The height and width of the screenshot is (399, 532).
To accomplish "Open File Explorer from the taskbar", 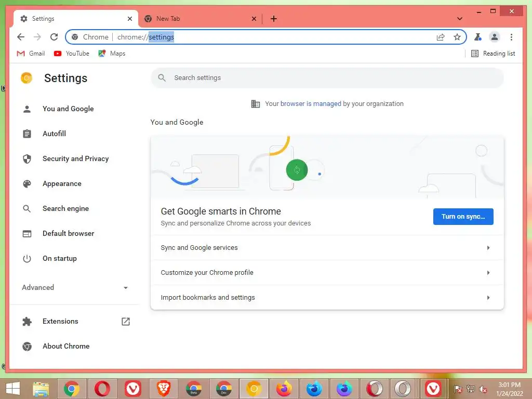I will pos(41,389).
